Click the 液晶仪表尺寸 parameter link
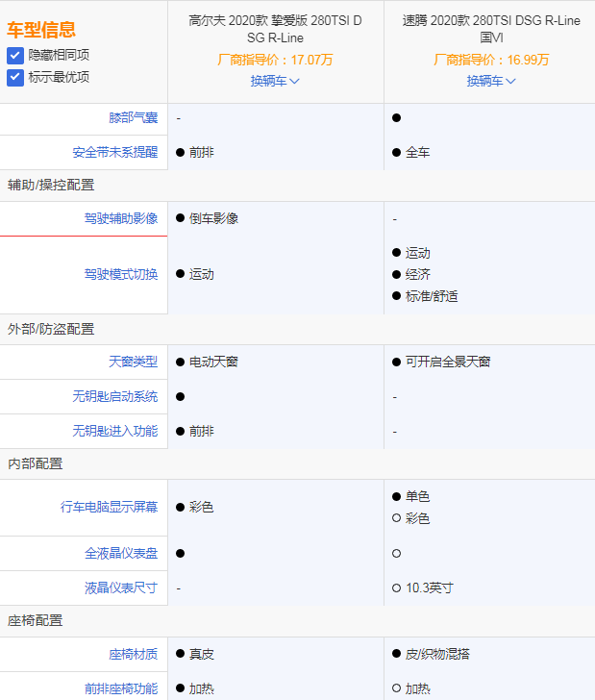 tap(120, 587)
